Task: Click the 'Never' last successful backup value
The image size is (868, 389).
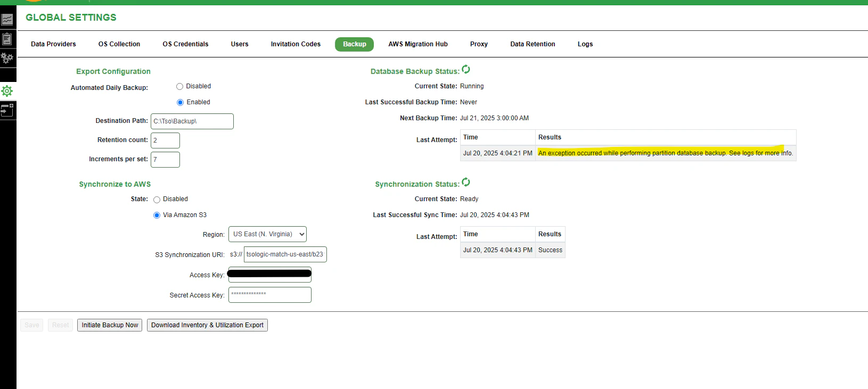Action: pos(469,102)
